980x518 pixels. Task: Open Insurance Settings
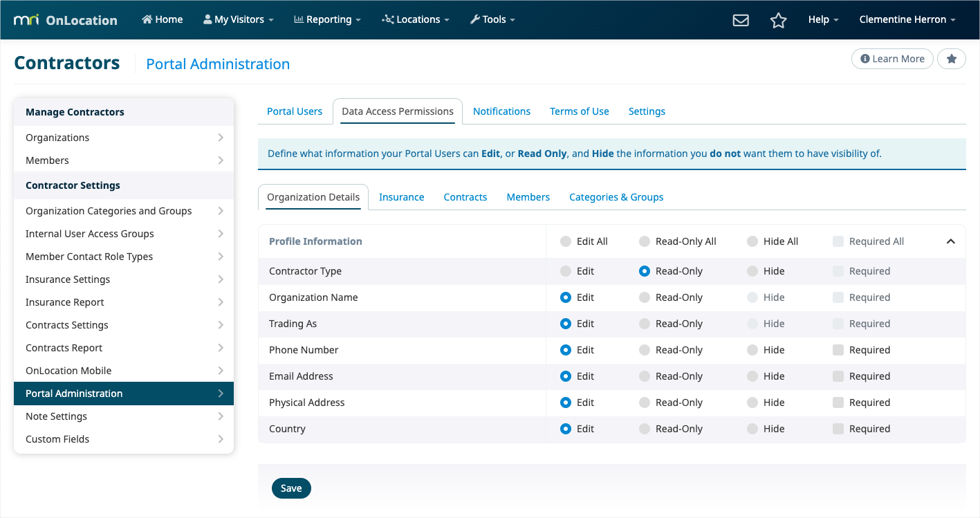coord(124,279)
